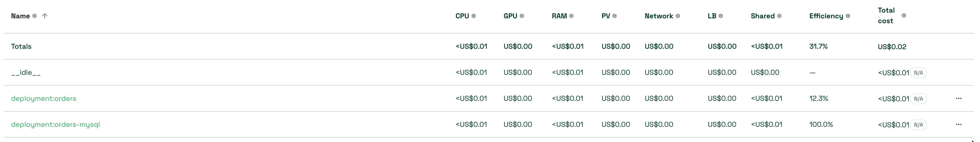This screenshot has height=142, width=980.
Task: Click the N/A badge in __idle__ row
Action: 918,73
